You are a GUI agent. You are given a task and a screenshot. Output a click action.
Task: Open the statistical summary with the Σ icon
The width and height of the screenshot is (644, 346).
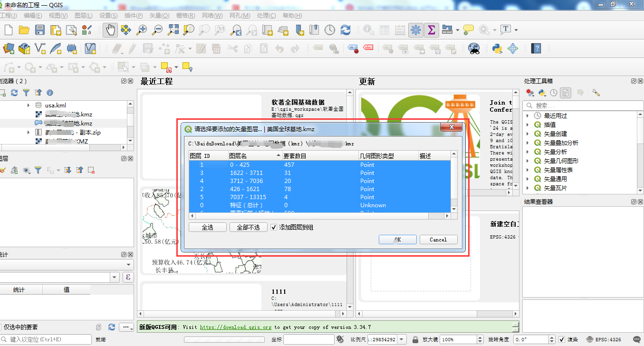(431, 29)
